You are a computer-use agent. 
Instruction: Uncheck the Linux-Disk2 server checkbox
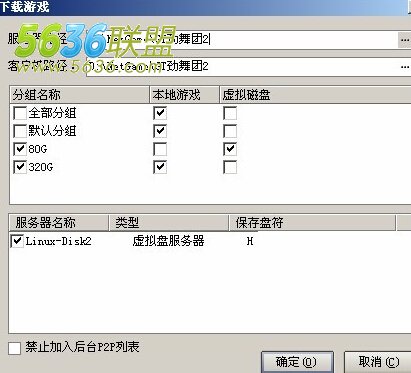click(x=17, y=241)
